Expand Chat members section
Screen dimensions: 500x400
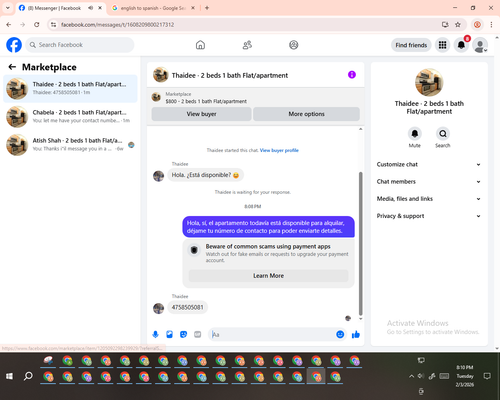(x=429, y=182)
